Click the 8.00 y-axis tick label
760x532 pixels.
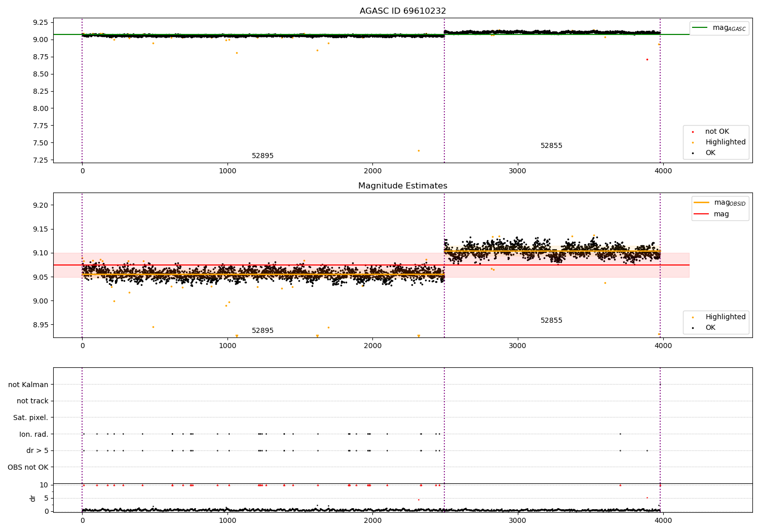pyautogui.click(x=40, y=108)
